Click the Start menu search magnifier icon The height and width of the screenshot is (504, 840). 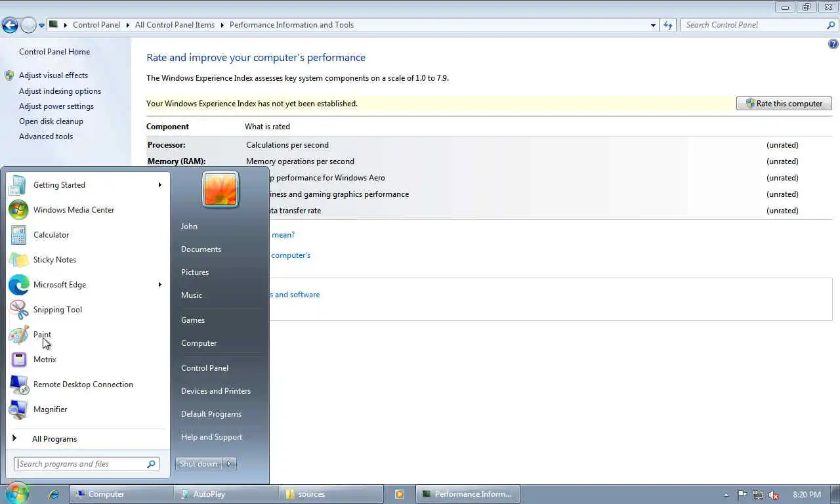[x=152, y=464]
